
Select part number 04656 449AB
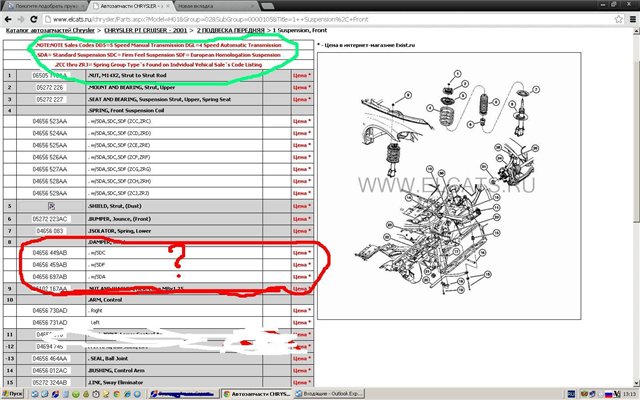pos(50,253)
